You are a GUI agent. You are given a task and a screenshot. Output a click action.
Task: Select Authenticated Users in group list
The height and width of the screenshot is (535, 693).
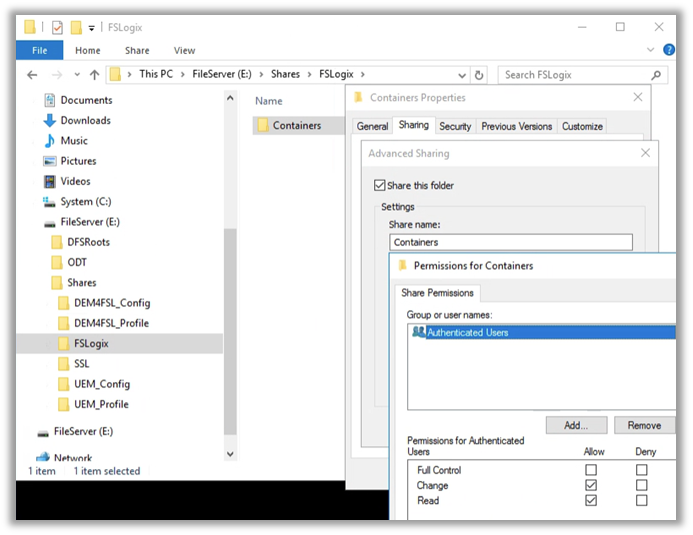[467, 332]
